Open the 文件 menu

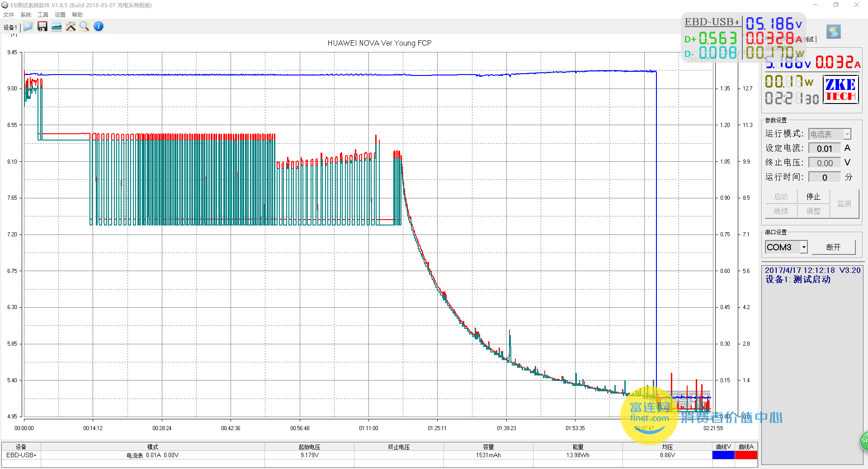[x=9, y=15]
